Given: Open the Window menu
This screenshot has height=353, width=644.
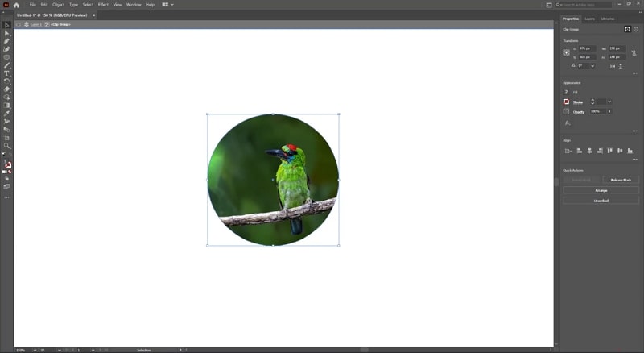Looking at the screenshot, I should (x=134, y=5).
